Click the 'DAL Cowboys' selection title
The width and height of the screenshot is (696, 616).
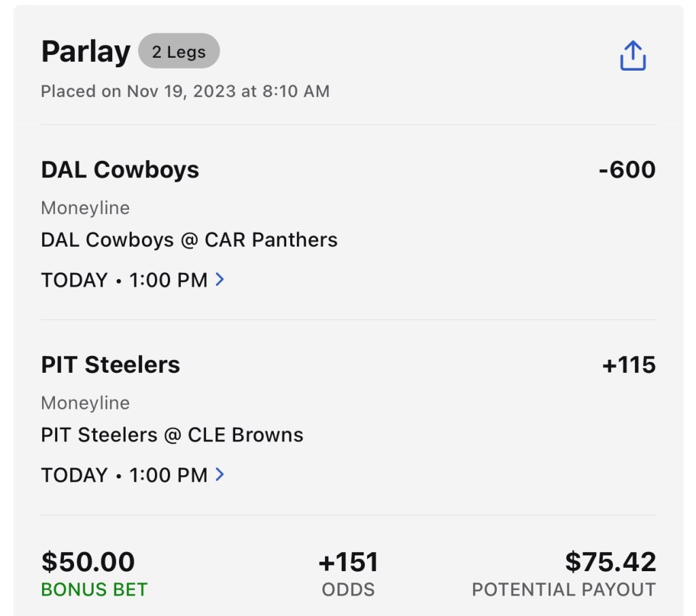coord(120,170)
